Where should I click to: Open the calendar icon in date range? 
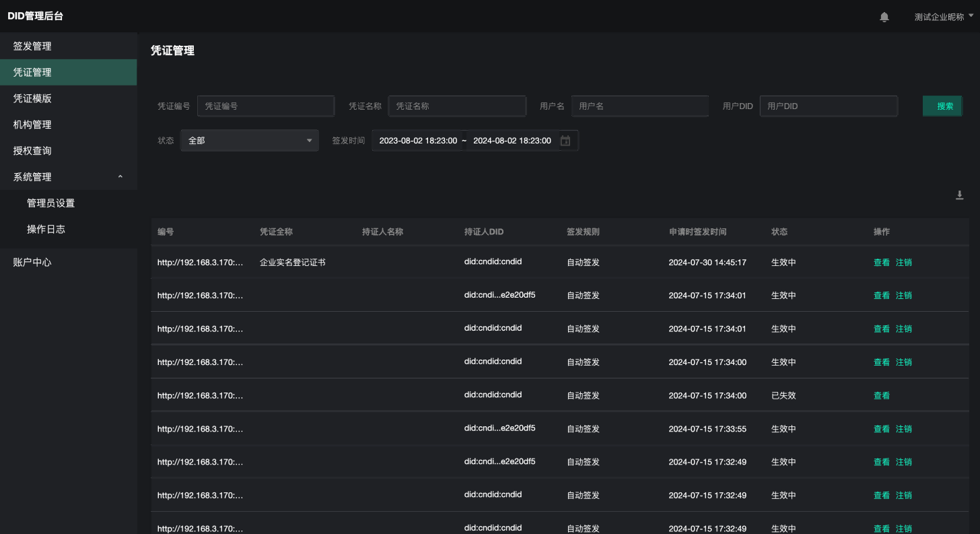(x=565, y=141)
